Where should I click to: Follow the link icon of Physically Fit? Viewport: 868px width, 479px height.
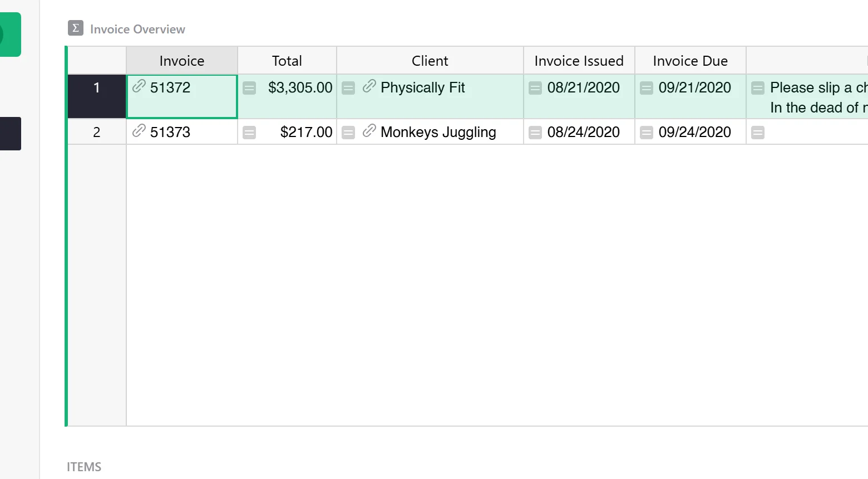point(369,86)
